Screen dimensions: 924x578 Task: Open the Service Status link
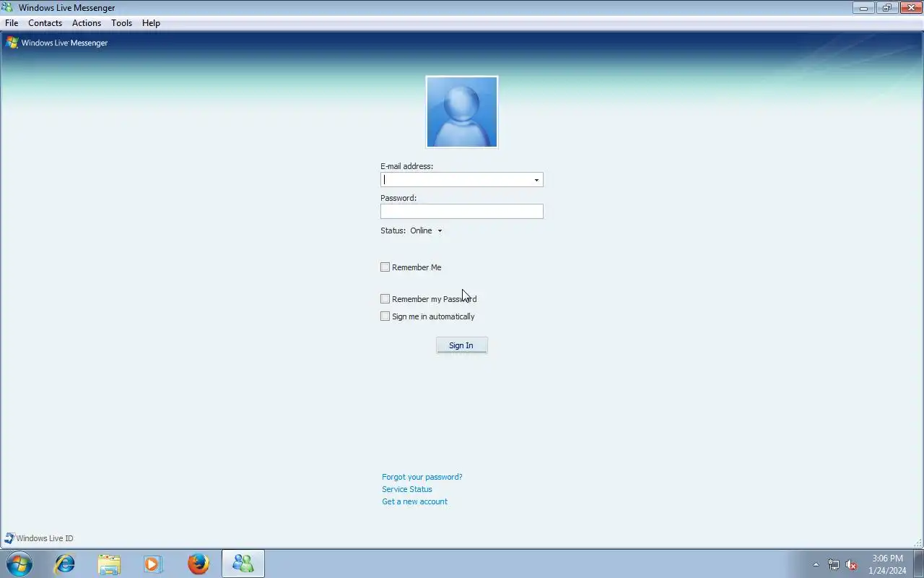coord(407,489)
